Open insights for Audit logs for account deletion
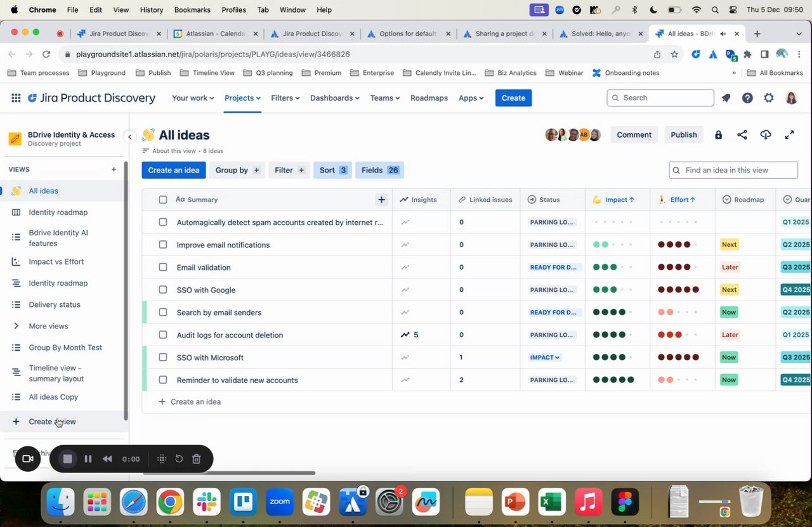 tap(409, 335)
